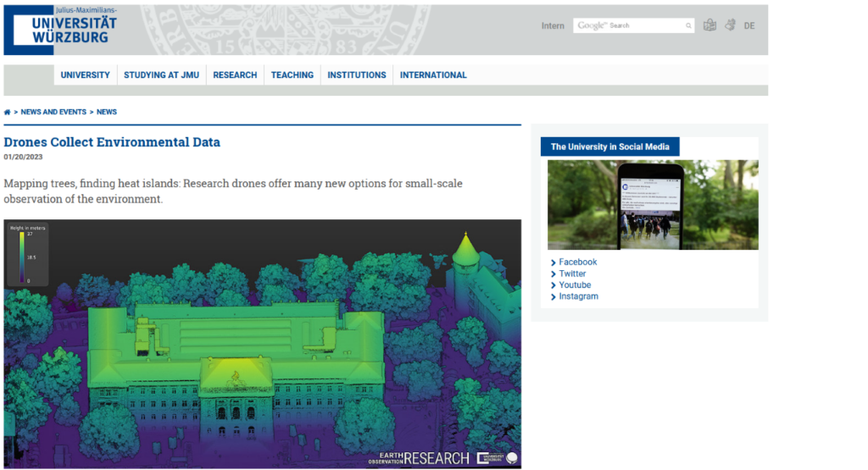This screenshot has width=868, height=470.
Task: Open the Instagram link
Action: [x=578, y=296]
